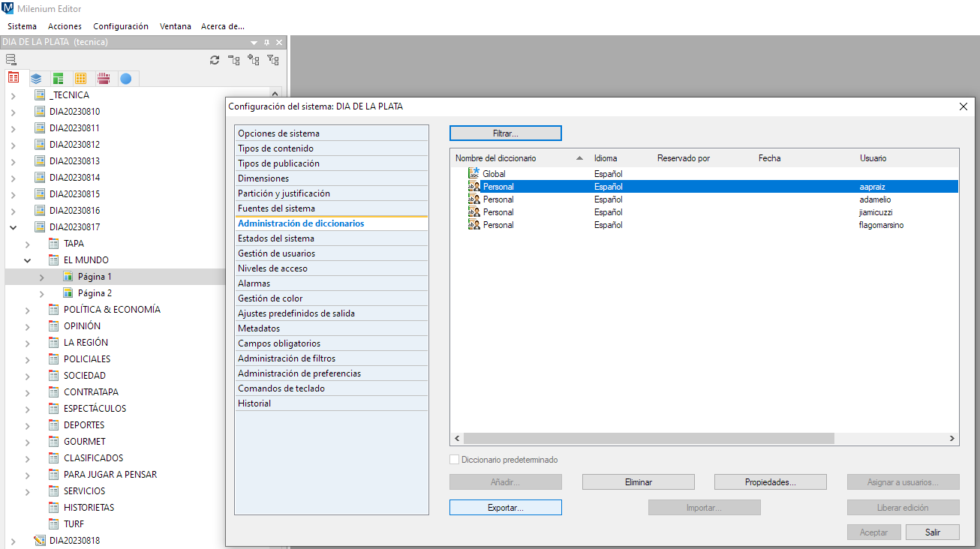Click the collapse all tree nodes icon

[x=234, y=60]
